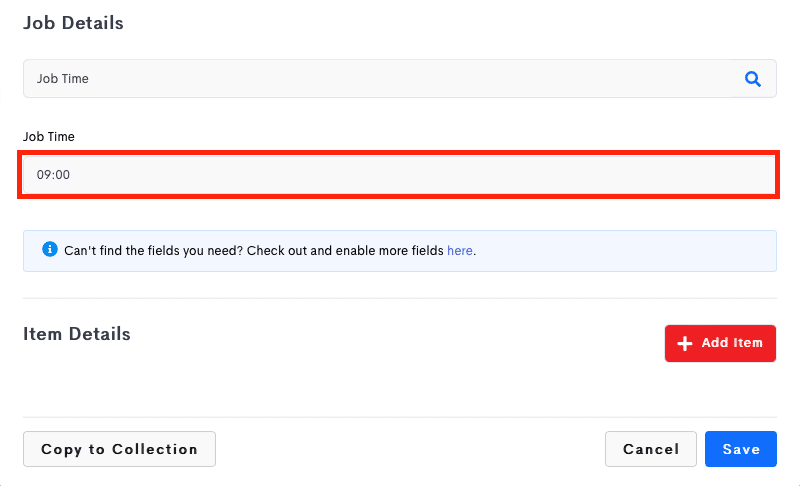Click the divider line above Item Details

pyautogui.click(x=399, y=298)
